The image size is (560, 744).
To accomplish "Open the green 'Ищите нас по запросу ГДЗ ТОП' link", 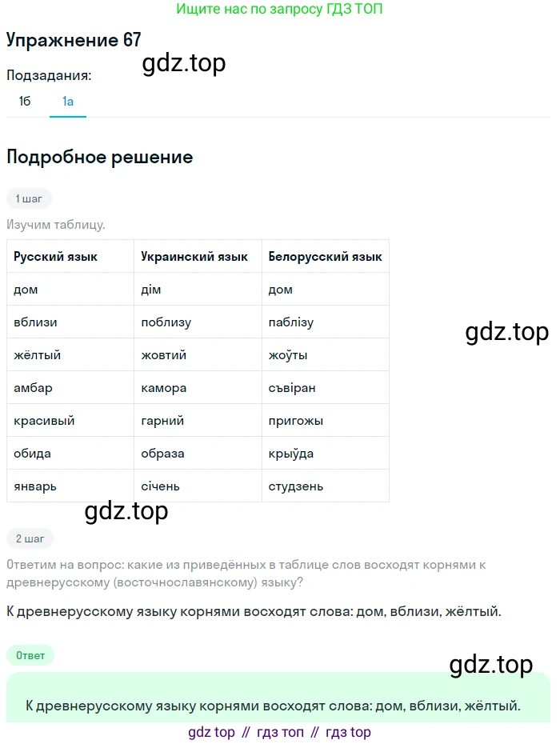I will [x=279, y=10].
